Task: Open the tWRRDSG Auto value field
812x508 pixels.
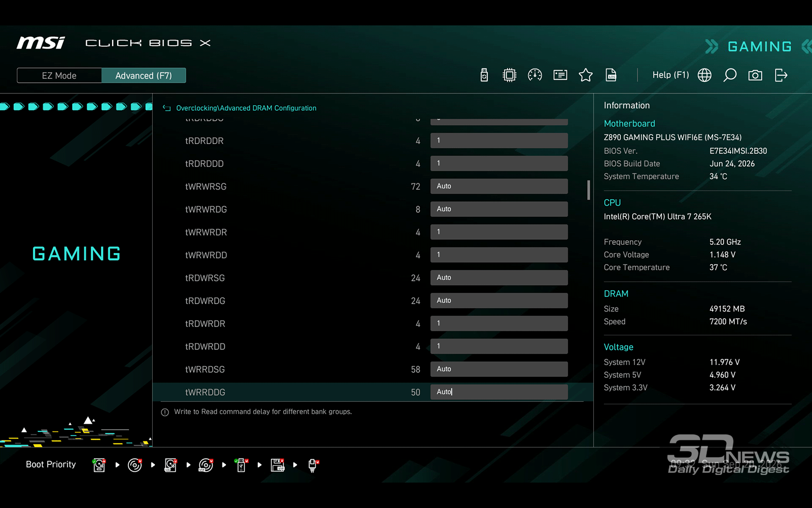Action: [499, 369]
